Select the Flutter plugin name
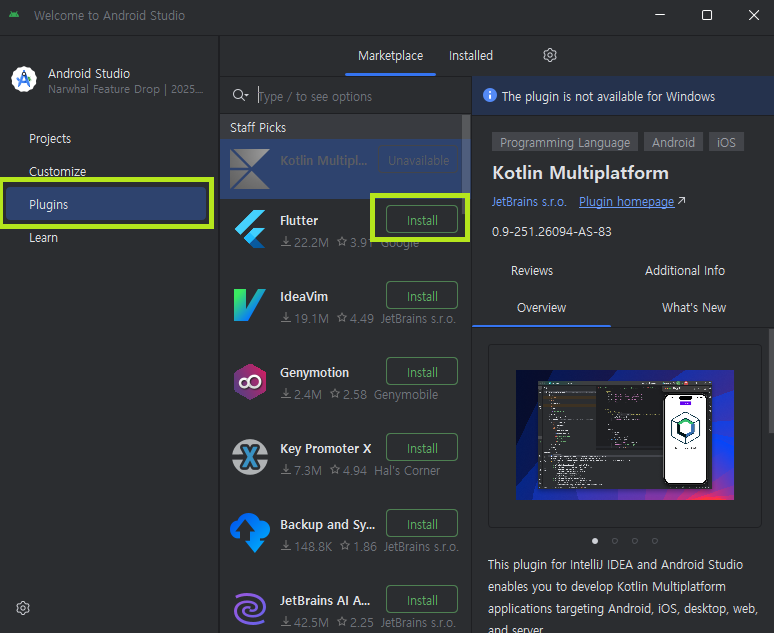774x633 pixels. [299, 220]
